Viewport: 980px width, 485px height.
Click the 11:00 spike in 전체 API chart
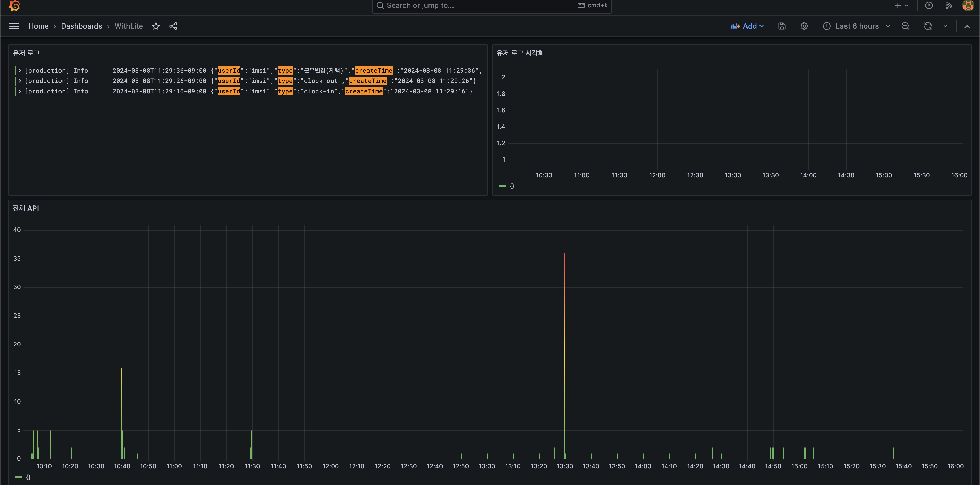(x=181, y=356)
